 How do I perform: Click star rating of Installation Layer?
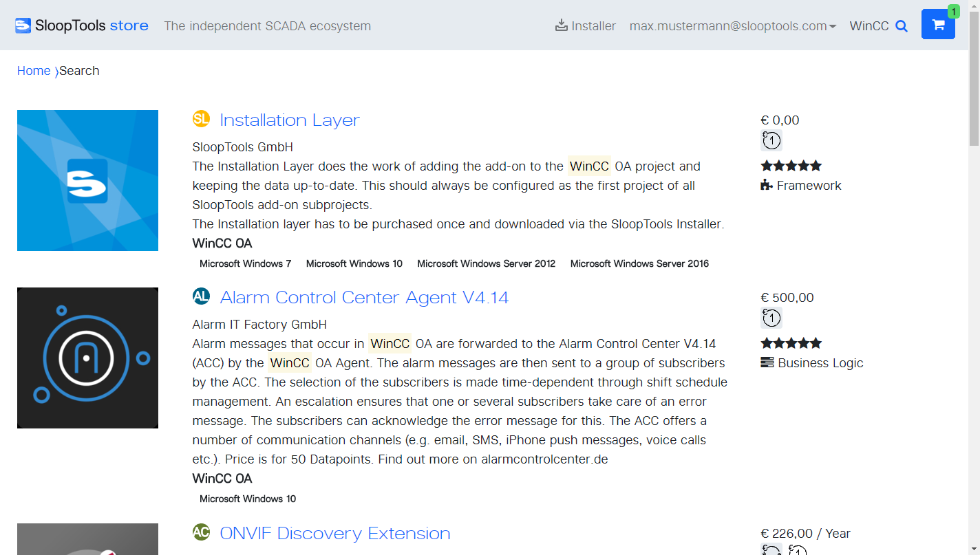point(791,166)
